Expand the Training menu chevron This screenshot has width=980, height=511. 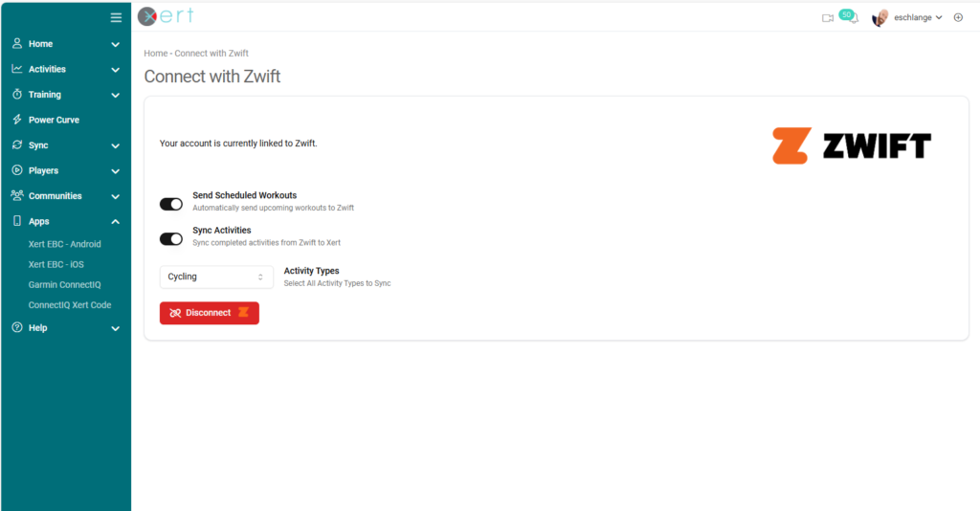(115, 95)
